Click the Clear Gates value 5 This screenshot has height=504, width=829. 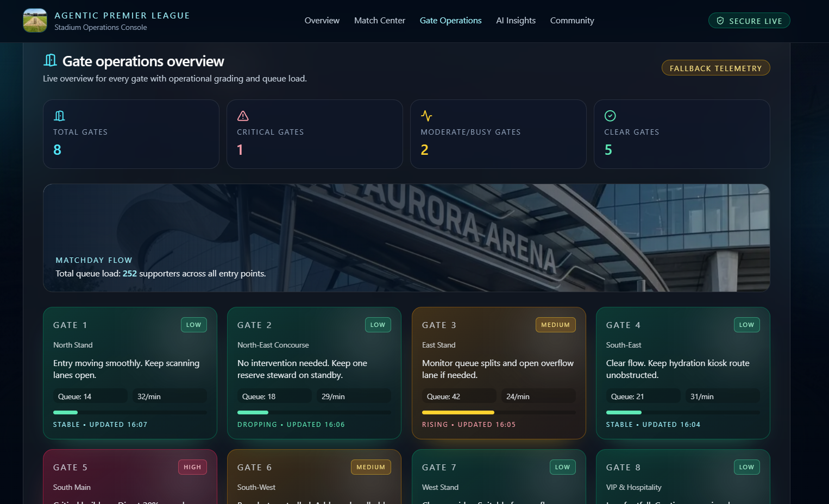pyautogui.click(x=608, y=150)
